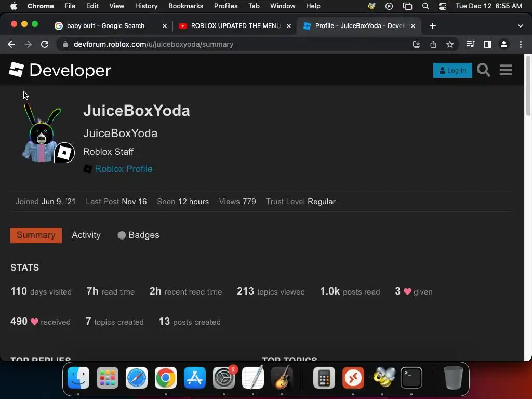Image resolution: width=532 pixels, height=399 pixels.
Task: Open Terminal from the dock
Action: coord(411,378)
